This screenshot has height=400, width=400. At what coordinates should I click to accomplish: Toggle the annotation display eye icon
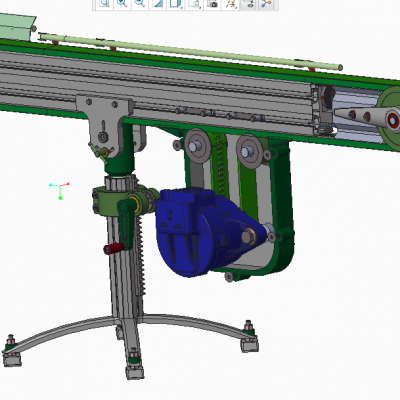[248, 3]
